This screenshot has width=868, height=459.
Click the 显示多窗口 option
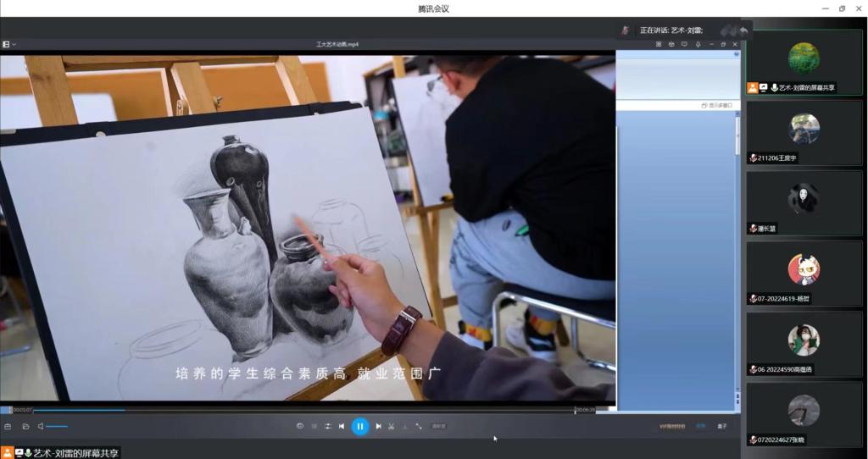tap(716, 105)
